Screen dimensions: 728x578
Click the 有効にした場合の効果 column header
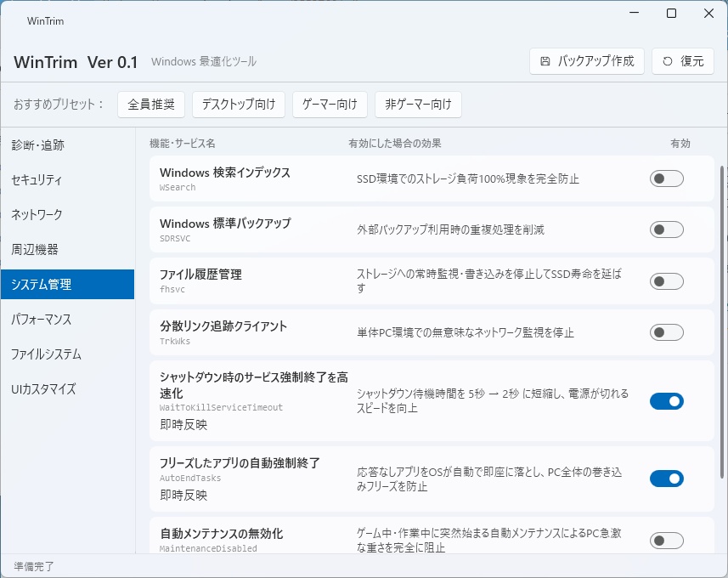(x=395, y=144)
